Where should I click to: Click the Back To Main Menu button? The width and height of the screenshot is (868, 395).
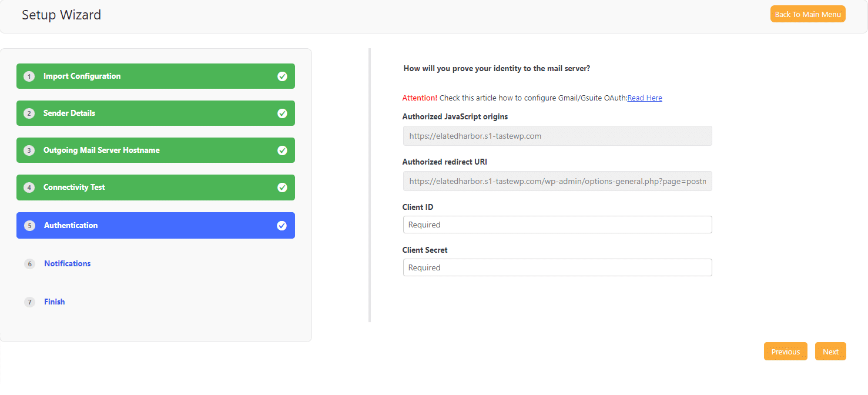coord(807,14)
